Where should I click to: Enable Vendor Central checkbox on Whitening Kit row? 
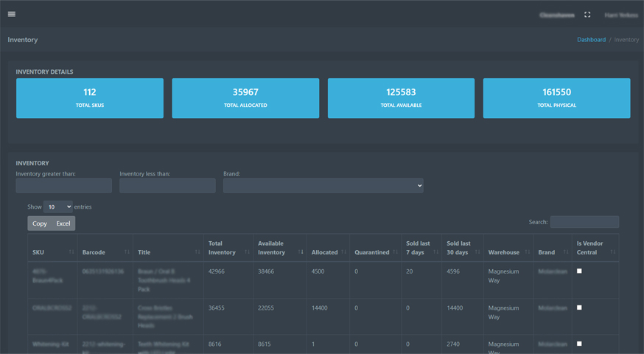coord(580,344)
